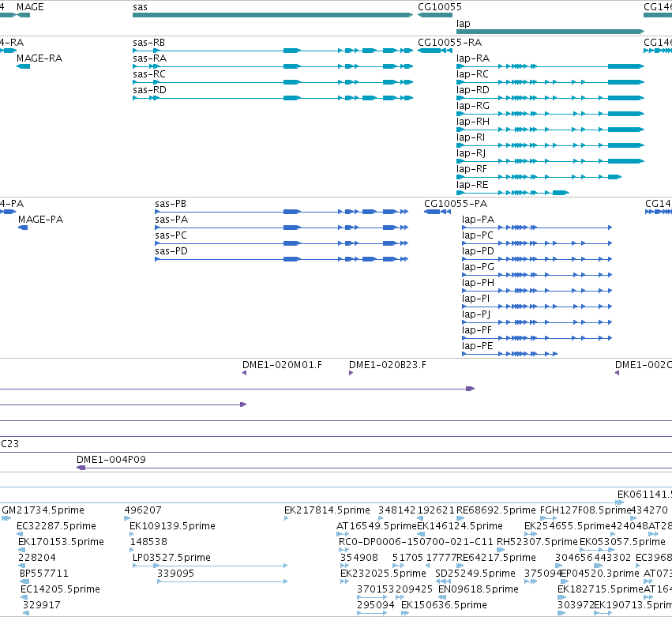Click protein lap-PD
This screenshot has height=617, width=672.
tap(537, 259)
